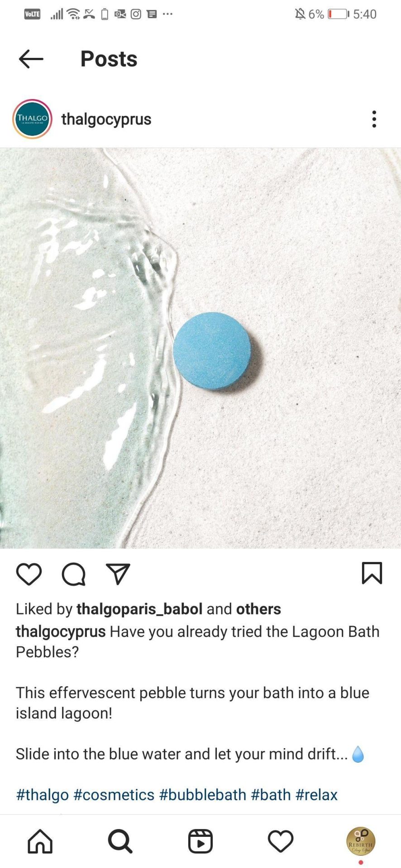Open the thalgoparis_babol liker profile

139,609
